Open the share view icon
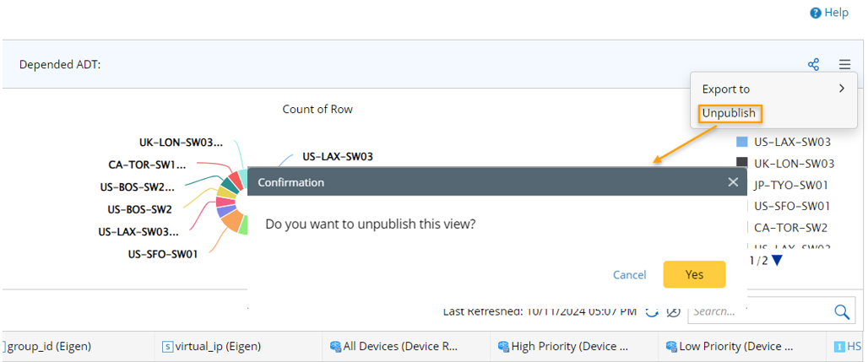868x362 pixels. 813,64
